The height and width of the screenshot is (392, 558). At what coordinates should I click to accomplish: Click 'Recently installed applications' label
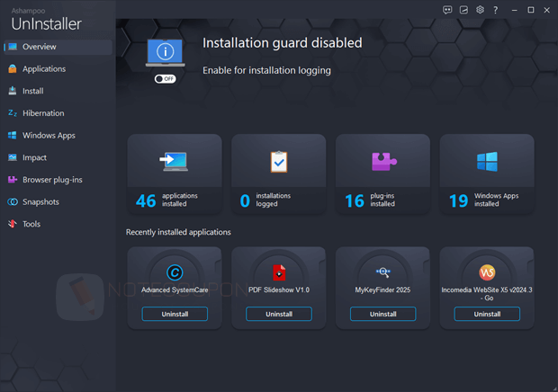(178, 232)
